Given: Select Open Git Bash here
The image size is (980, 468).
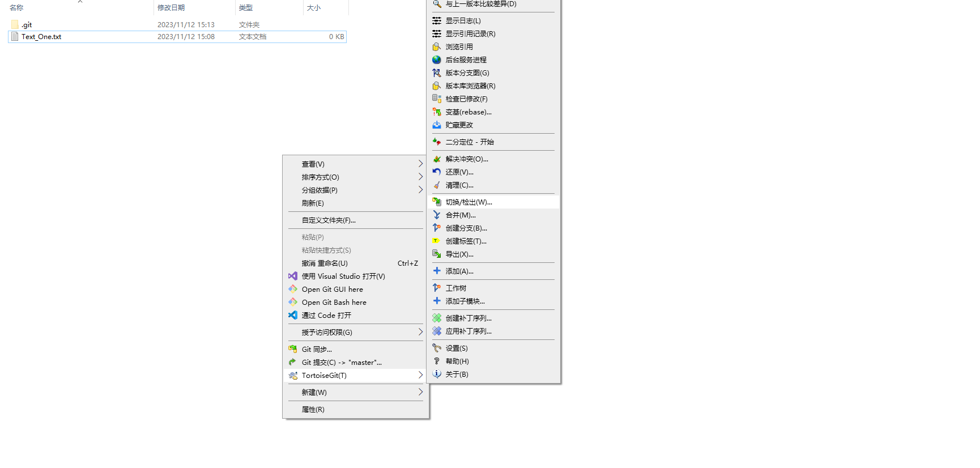Looking at the screenshot, I should [334, 302].
